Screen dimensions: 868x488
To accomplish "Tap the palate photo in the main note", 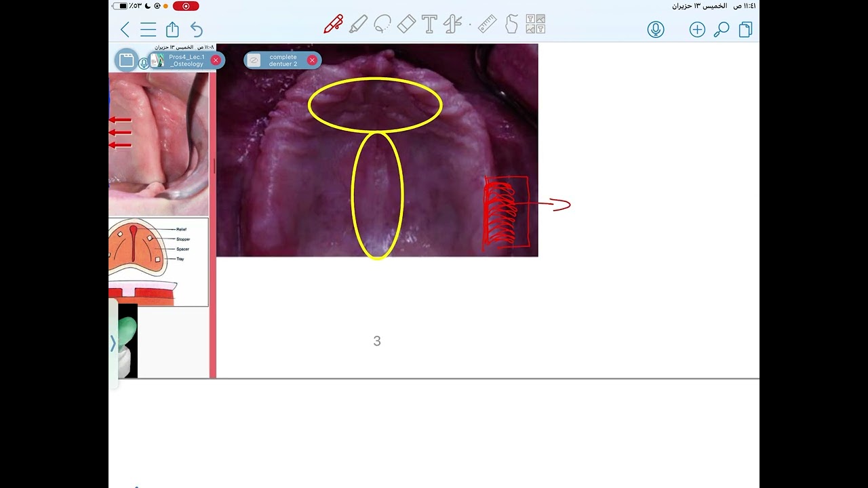I will coord(377,150).
